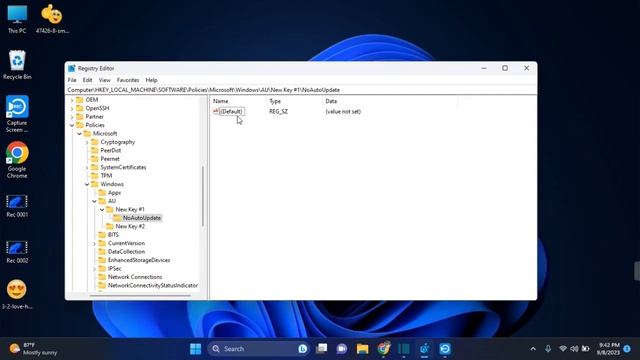Open the Windows Start menu
The height and width of the screenshot is (360, 640).
tap(196, 349)
